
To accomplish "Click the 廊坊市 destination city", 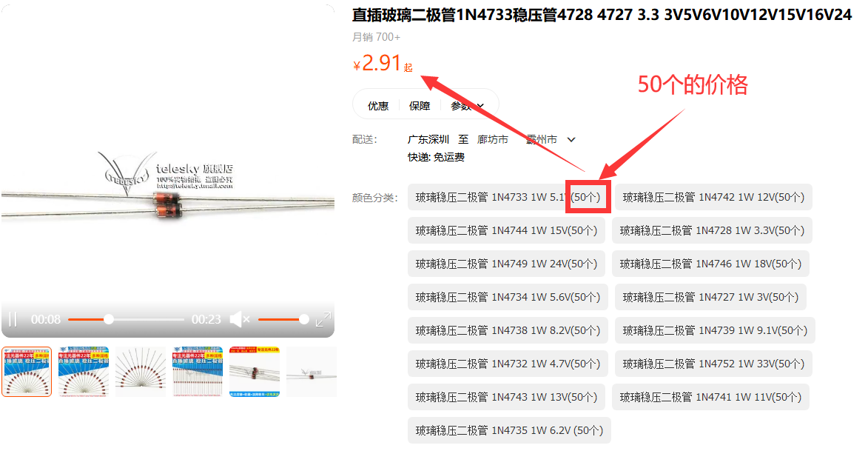I will (493, 140).
